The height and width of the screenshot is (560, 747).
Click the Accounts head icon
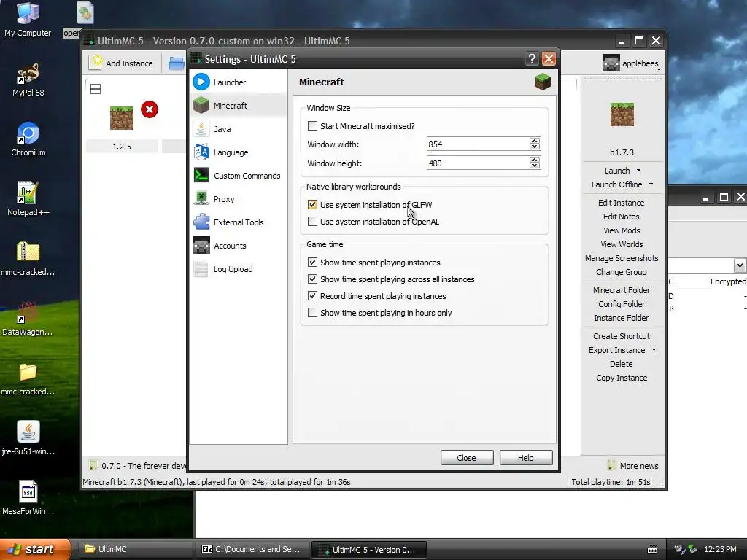point(201,245)
